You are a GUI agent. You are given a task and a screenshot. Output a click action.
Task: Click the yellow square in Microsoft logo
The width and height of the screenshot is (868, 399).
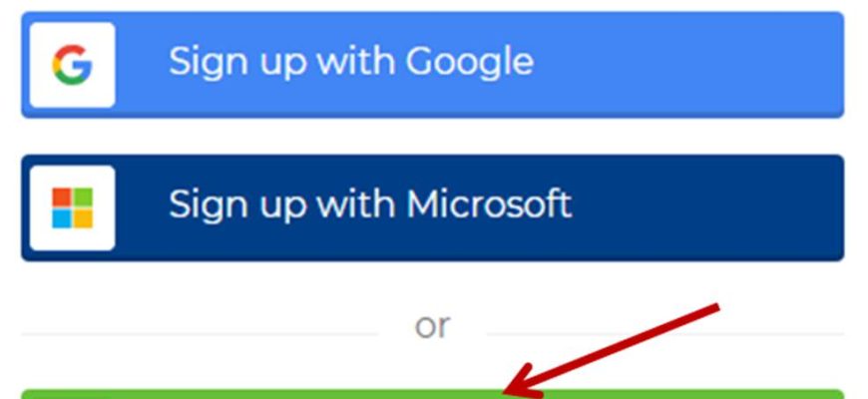pos(83,218)
